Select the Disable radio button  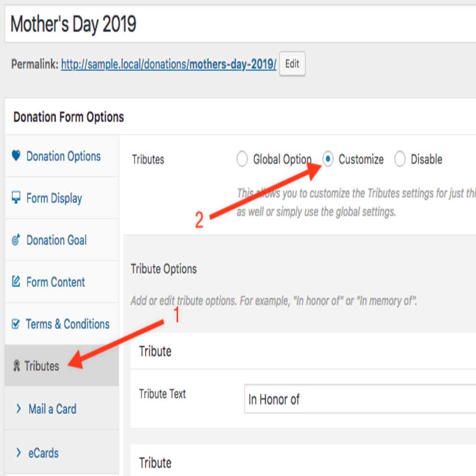tap(400, 159)
